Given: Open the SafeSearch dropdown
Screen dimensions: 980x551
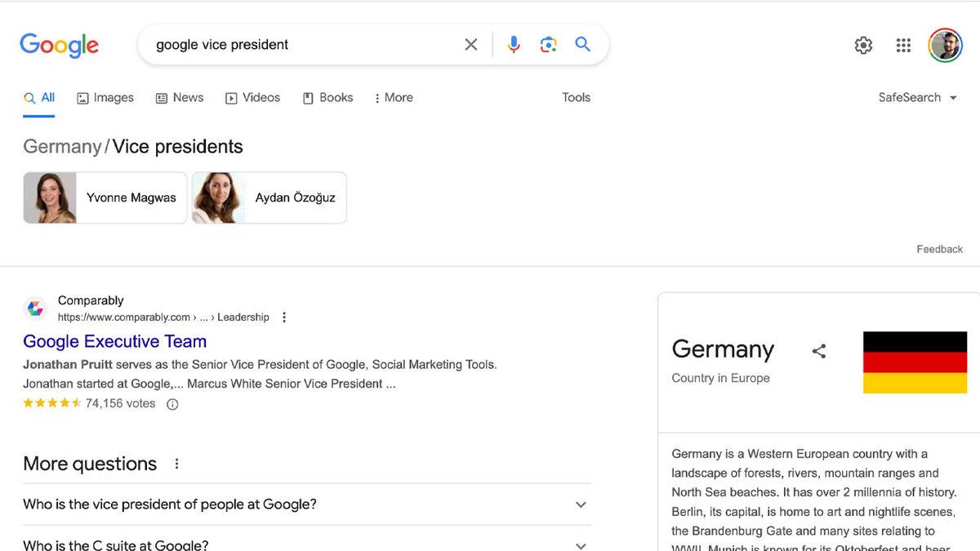Looking at the screenshot, I should 916,97.
